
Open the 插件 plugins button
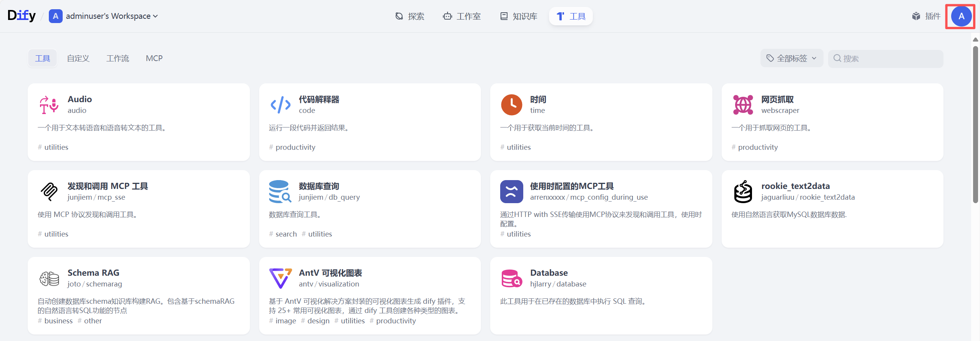click(x=926, y=16)
